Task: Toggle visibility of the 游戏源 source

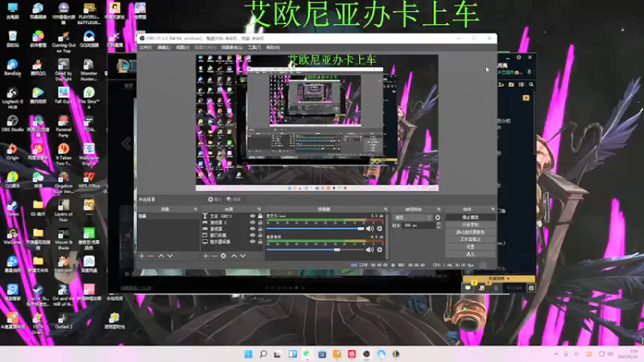Action: pyautogui.click(x=253, y=228)
